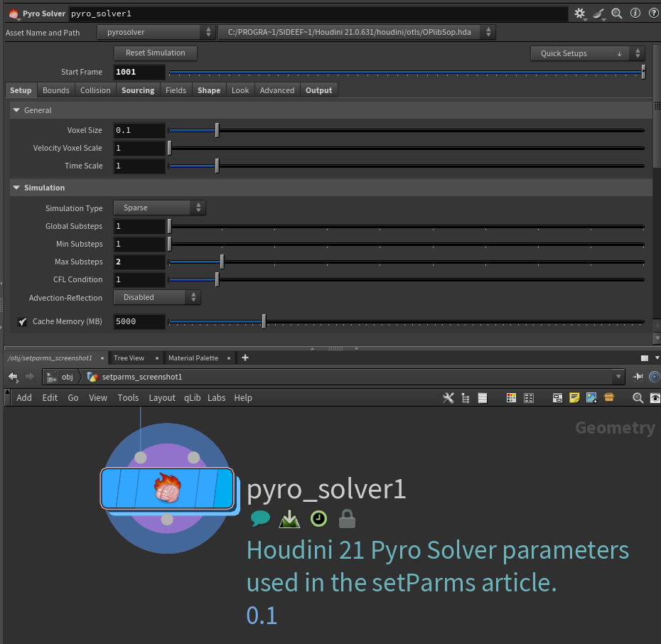The height and width of the screenshot is (644, 661).
Task: Click the Cache Memory slider handle
Action: (x=264, y=321)
